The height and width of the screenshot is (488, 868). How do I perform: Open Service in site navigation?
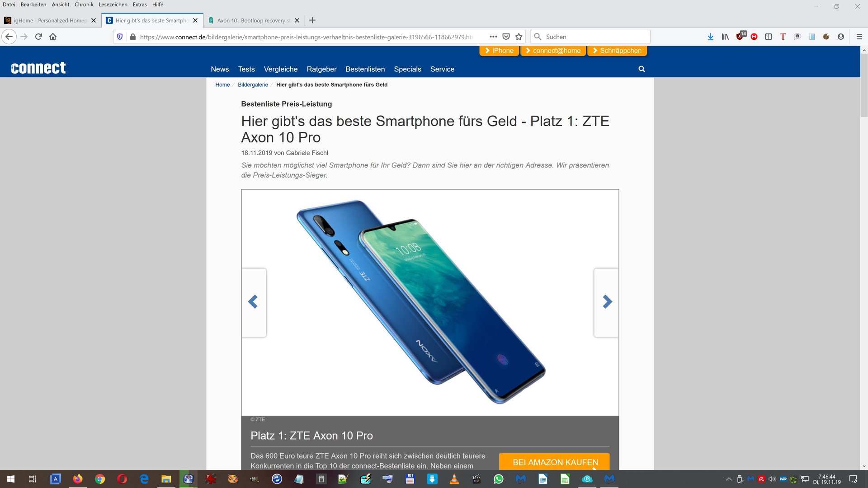coord(442,69)
